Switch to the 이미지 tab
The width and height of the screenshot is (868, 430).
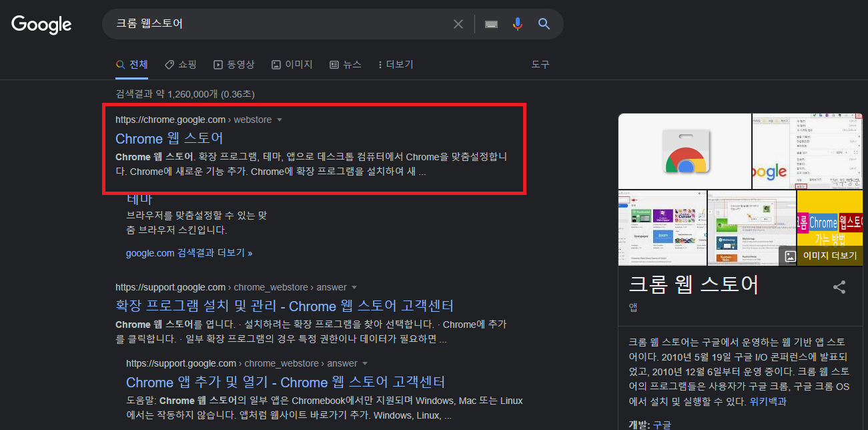coord(292,65)
